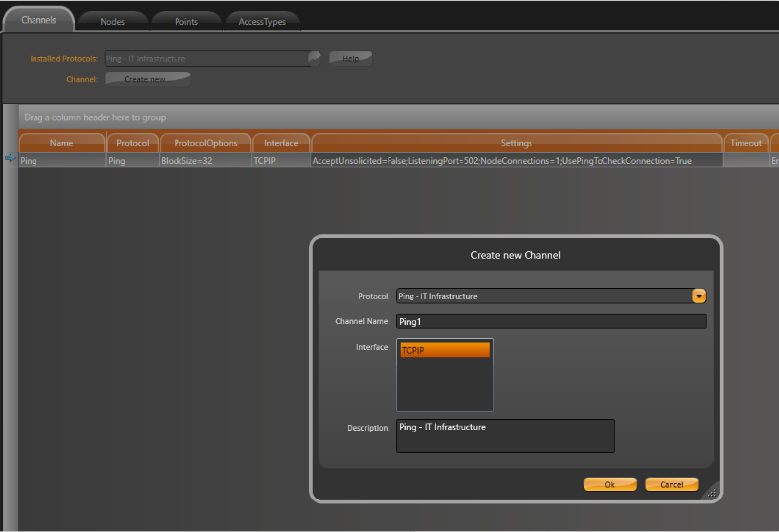Screen dimensions: 779x532
Task: Select TCPIP in the Interface list
Action: point(445,350)
